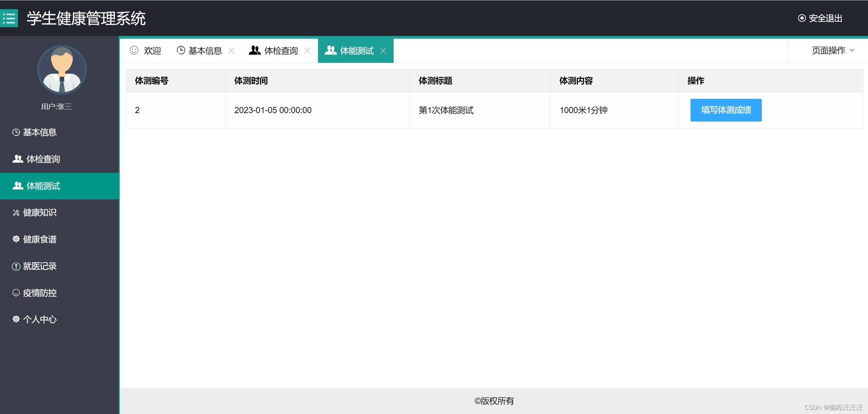Open 体检查询 in the sidebar

click(x=43, y=159)
